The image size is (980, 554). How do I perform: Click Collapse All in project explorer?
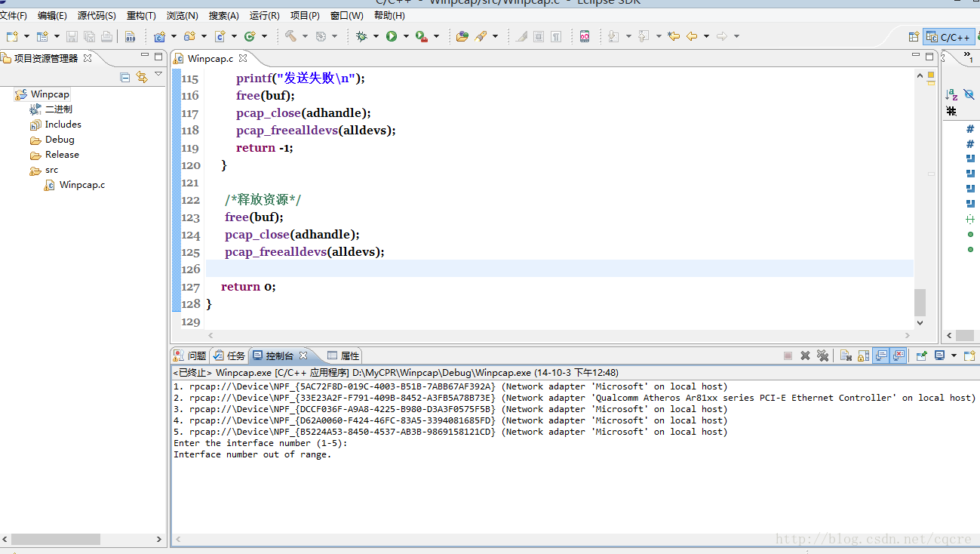click(125, 77)
